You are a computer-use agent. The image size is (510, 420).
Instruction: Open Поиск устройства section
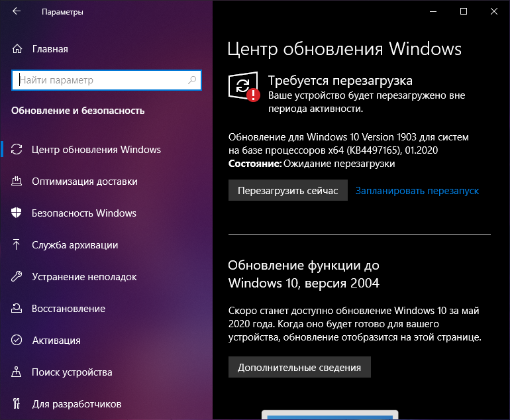[72, 372]
